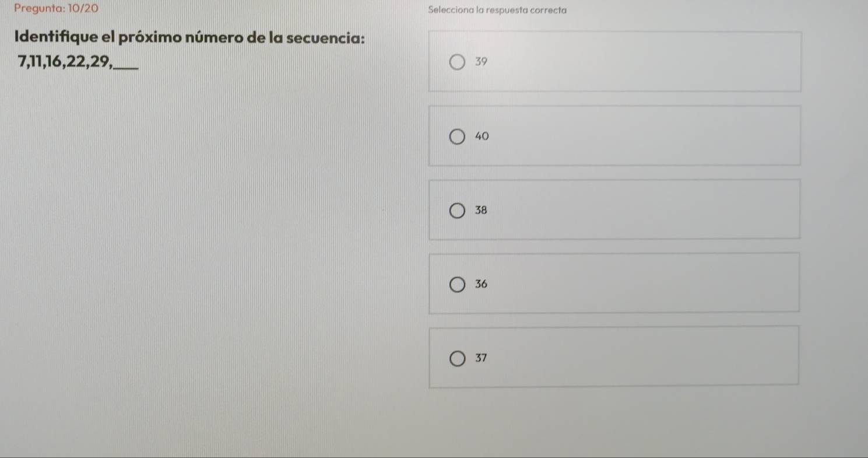Click the number text 40 label
Screen dimensions: 868x458
pos(481,137)
